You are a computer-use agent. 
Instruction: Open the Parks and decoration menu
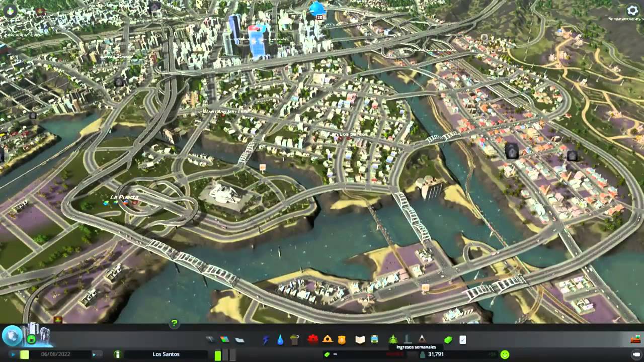393,339
